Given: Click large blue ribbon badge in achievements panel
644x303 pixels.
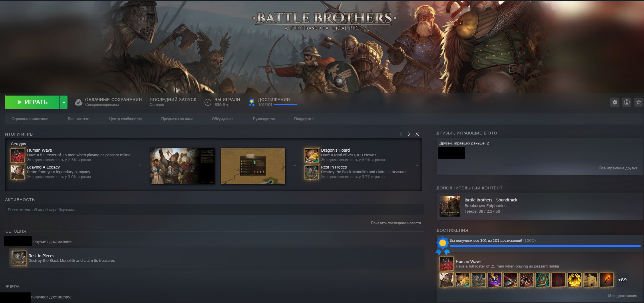Looking at the screenshot, I should tap(443, 245).
